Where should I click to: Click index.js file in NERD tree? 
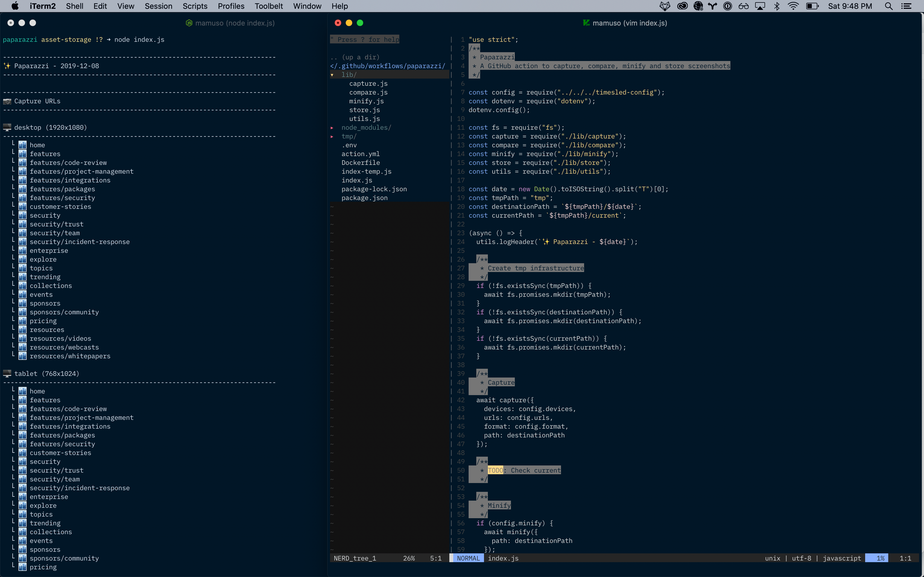pyautogui.click(x=357, y=180)
